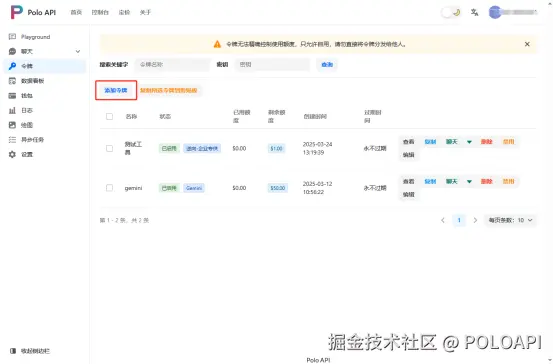554x364 pixels.
Task: Click 复制 in the gemini row
Action: [430, 181]
